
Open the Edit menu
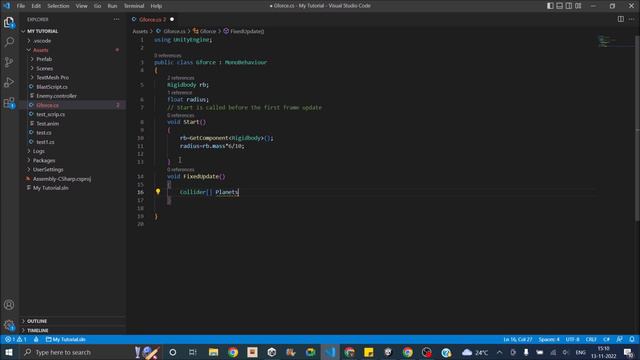pos(36,6)
